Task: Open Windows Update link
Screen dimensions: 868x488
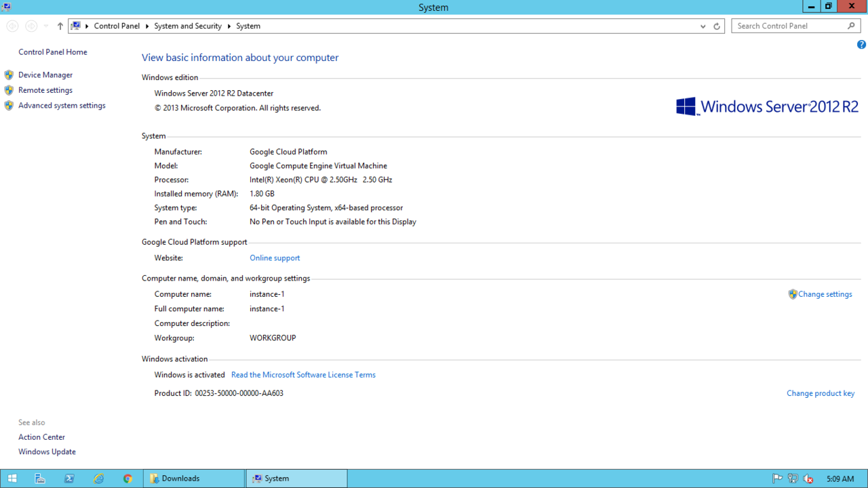Action: 47,452
